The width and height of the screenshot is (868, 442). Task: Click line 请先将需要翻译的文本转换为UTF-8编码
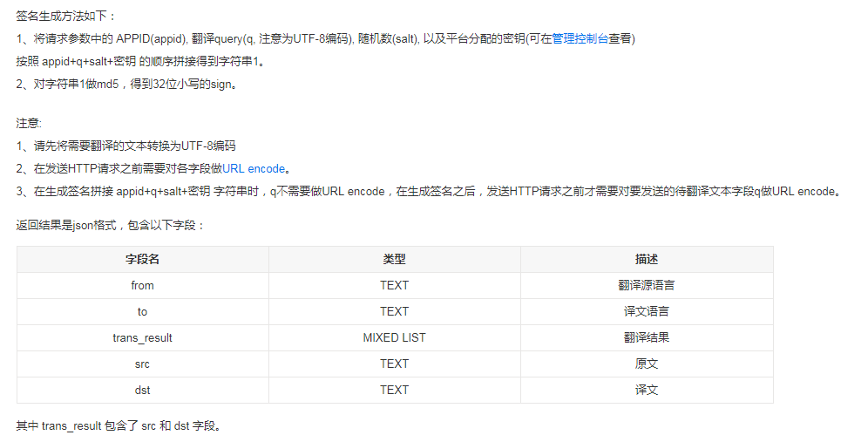click(126, 146)
